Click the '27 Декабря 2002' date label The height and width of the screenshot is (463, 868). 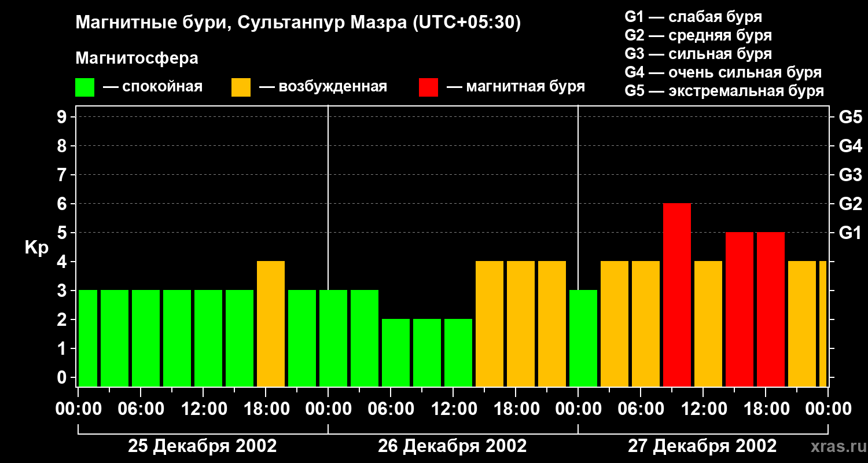click(x=703, y=446)
